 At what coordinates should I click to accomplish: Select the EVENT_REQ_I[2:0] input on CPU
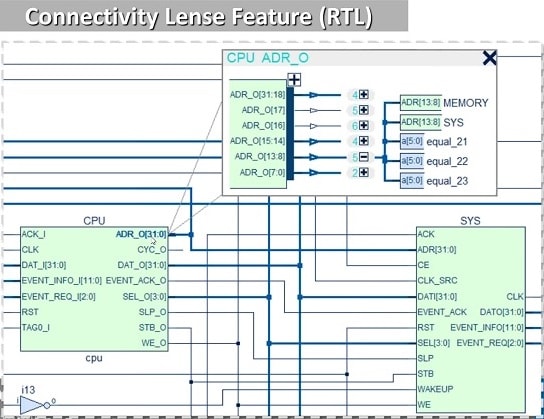[x=58, y=297]
